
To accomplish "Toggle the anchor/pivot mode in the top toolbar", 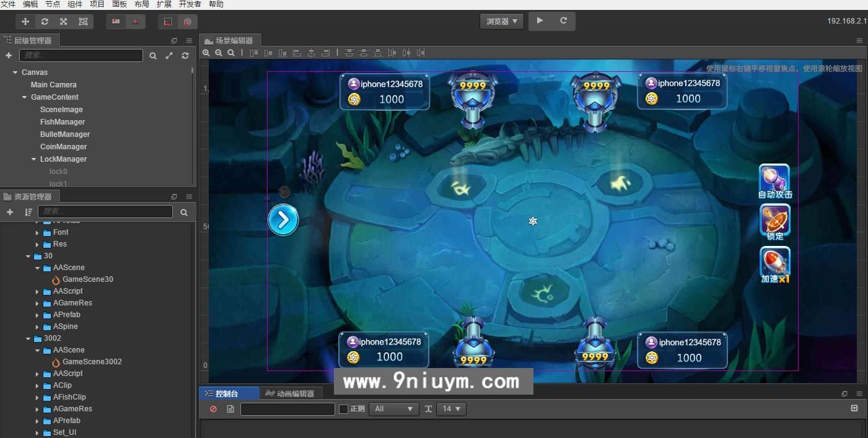I will pyautogui.click(x=115, y=21).
